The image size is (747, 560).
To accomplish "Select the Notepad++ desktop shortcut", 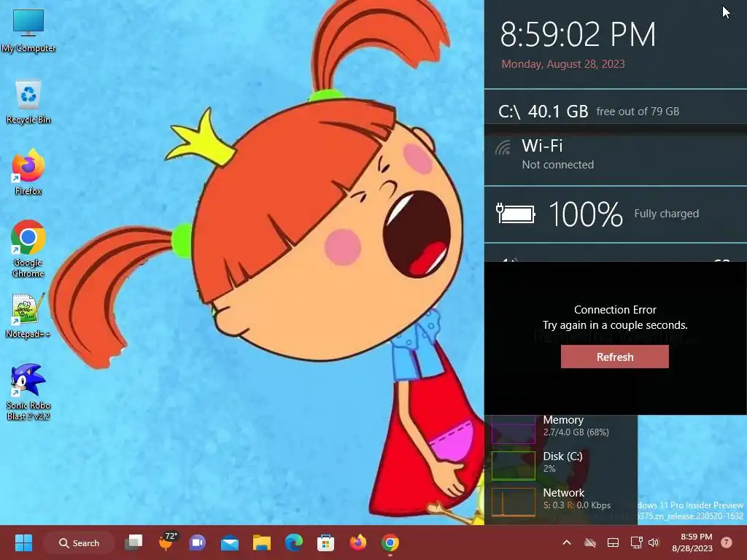I will [x=28, y=316].
